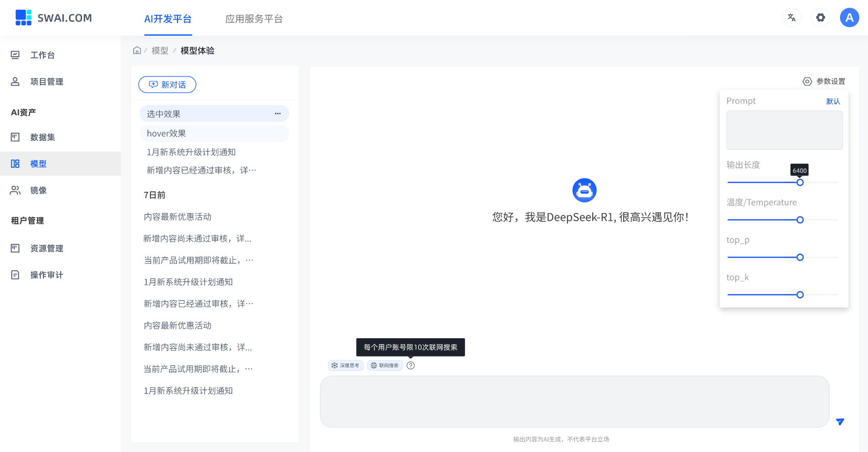This screenshot has width=868, height=452.
Task: Click the send message arrow icon
Action: click(x=840, y=422)
